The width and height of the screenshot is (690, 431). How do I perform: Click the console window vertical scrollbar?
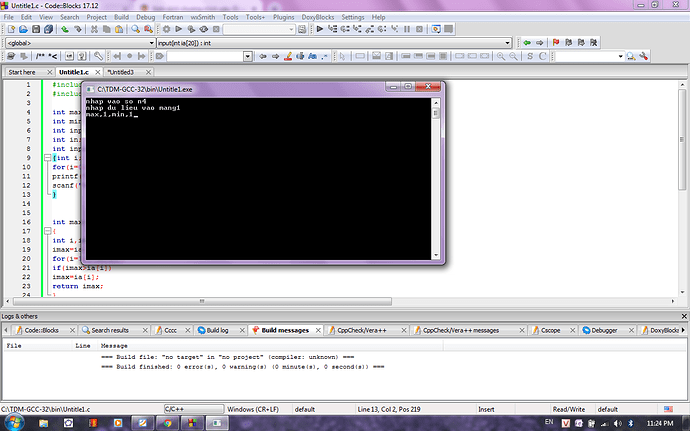tap(437, 180)
